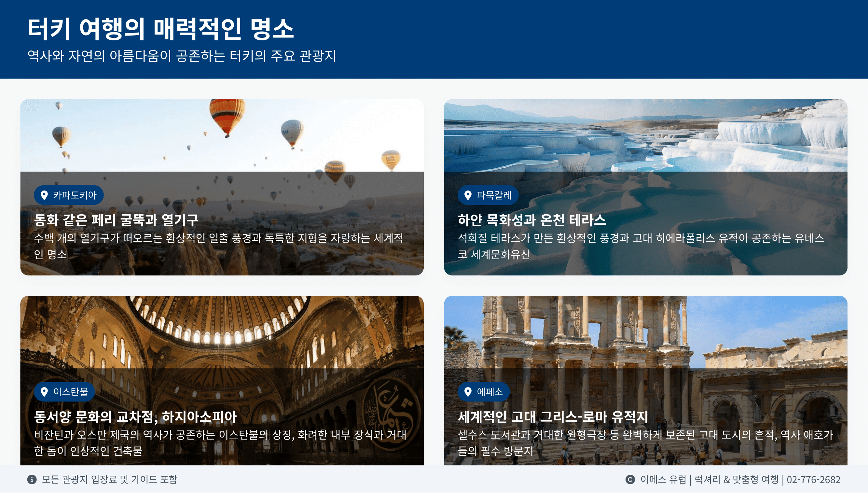Click the heading 동서양 문화의 교차점, 하지아소피아

135,417
